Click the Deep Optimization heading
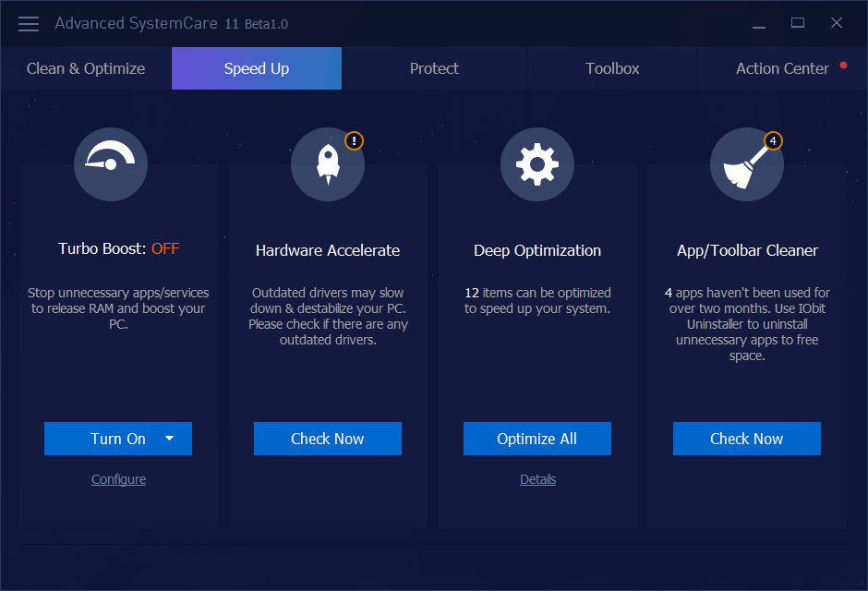Viewport: 868px width, 591px height. click(x=537, y=250)
